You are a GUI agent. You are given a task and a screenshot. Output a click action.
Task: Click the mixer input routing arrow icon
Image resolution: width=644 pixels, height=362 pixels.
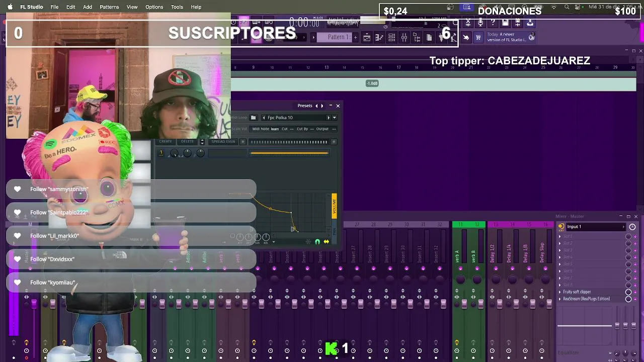[x=561, y=227]
